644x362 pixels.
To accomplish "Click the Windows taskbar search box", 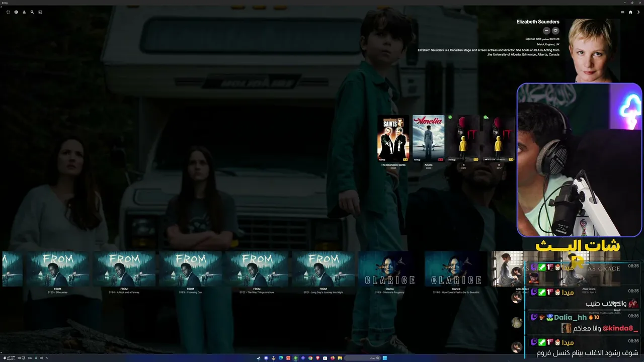I will tap(362, 358).
